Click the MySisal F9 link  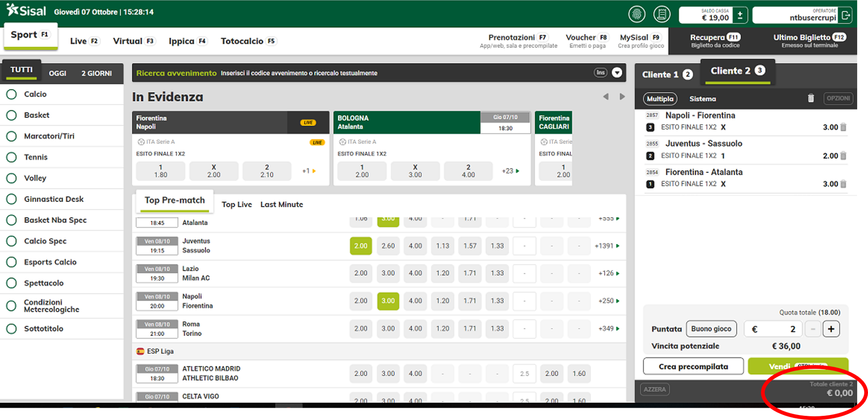[x=641, y=41]
